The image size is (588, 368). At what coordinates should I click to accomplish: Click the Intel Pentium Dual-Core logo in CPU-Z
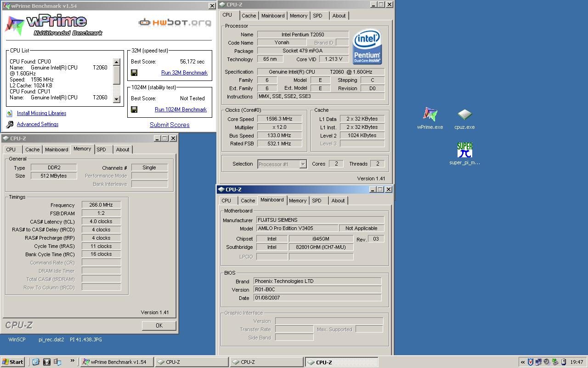click(x=367, y=47)
